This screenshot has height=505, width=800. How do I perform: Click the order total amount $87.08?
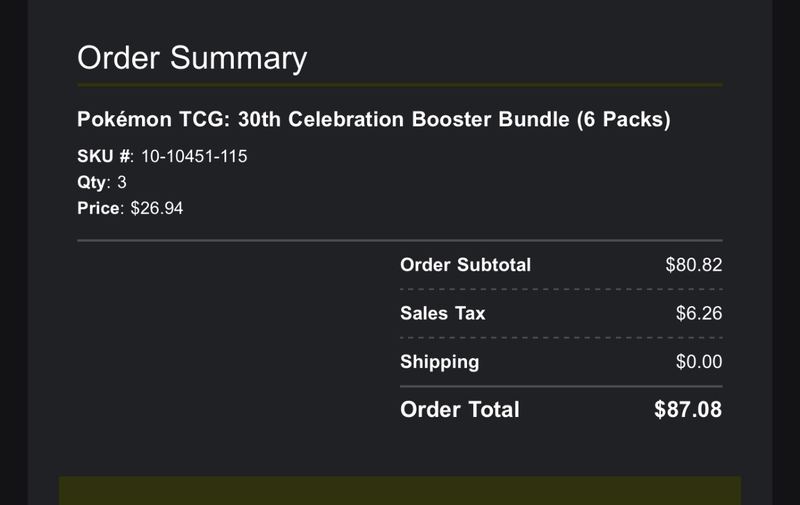[x=688, y=410]
